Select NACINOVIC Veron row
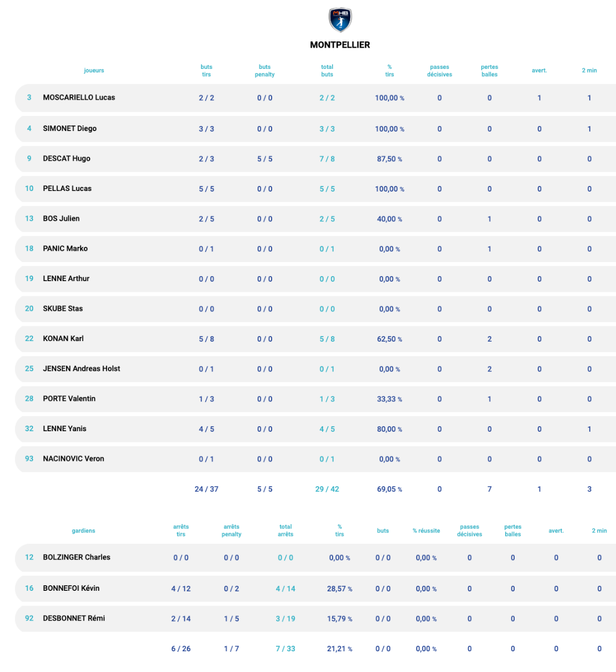Screen dimensions: 616x672 [73, 459]
